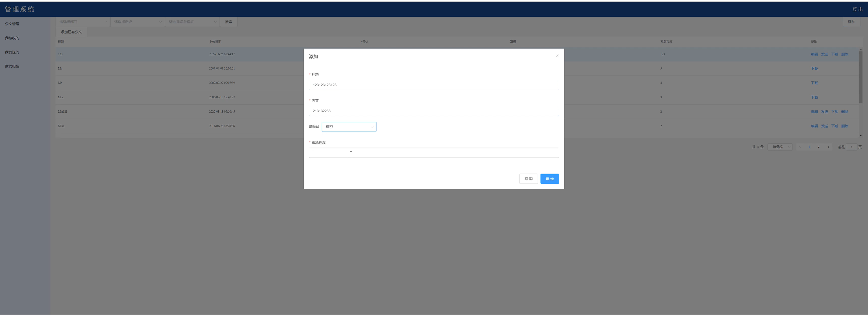Image resolution: width=868 pixels, height=316 pixels.
Task: Open the 请选择紧急程度 filter dropdown
Action: click(192, 22)
